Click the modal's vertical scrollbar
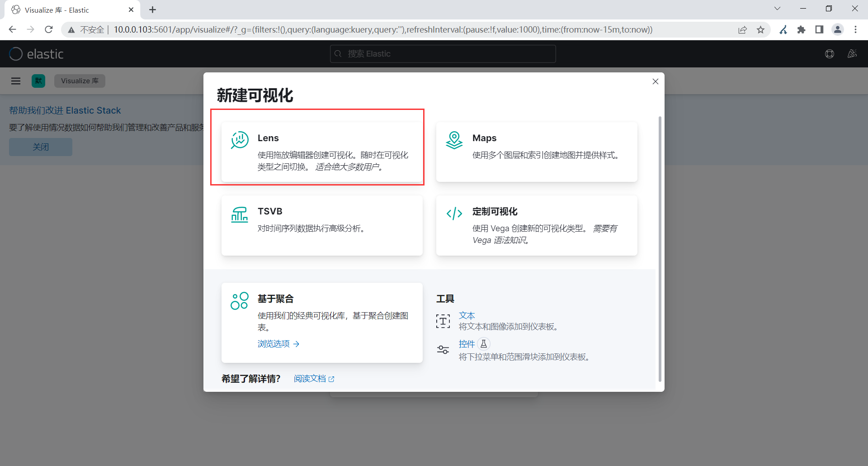The height and width of the screenshot is (466, 868). coord(660,249)
